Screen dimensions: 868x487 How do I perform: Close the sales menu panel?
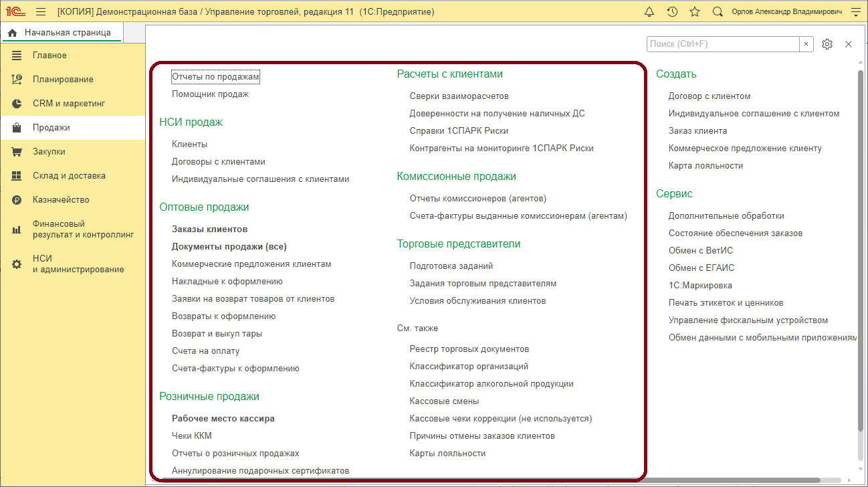[849, 44]
